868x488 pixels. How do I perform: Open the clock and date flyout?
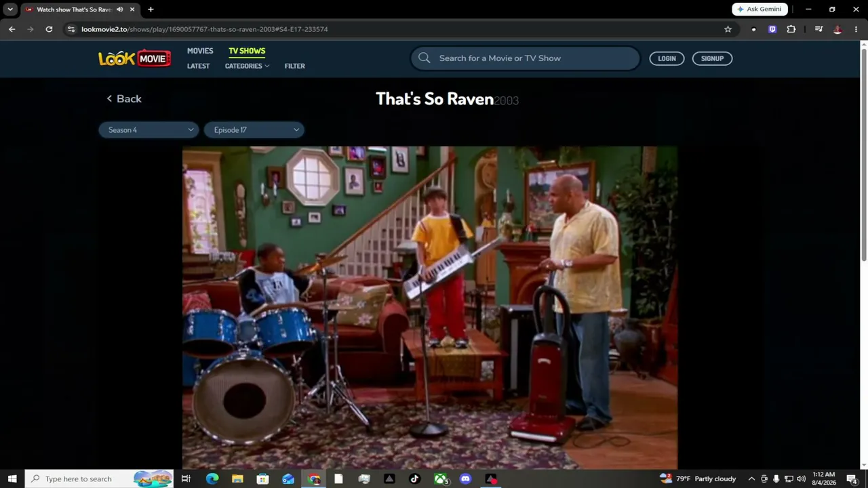(x=824, y=479)
